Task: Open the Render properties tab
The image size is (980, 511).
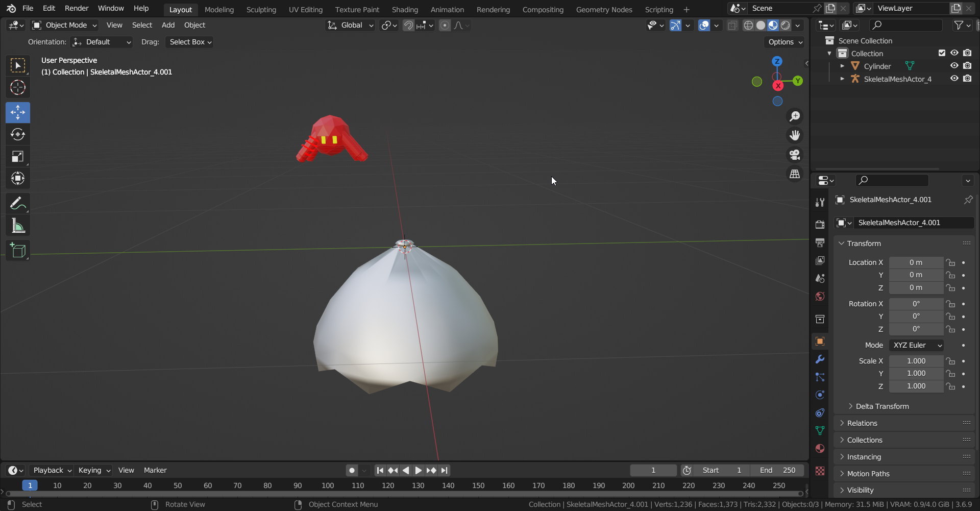Action: click(820, 225)
